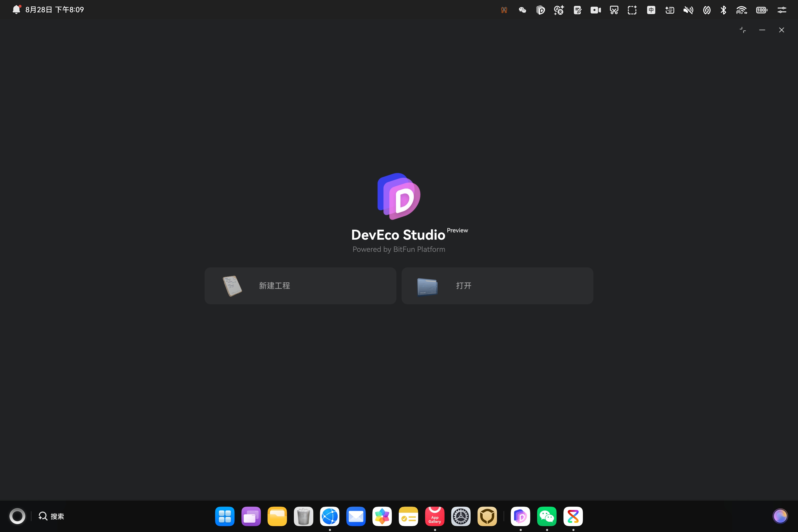The width and height of the screenshot is (798, 532).
Task: Open the Settings gear in the dock
Action: [461, 516]
